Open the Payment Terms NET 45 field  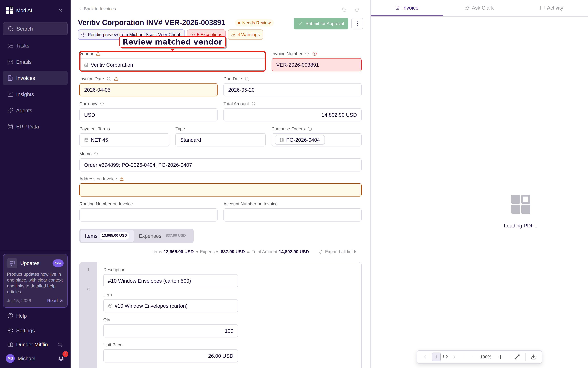pos(124,140)
